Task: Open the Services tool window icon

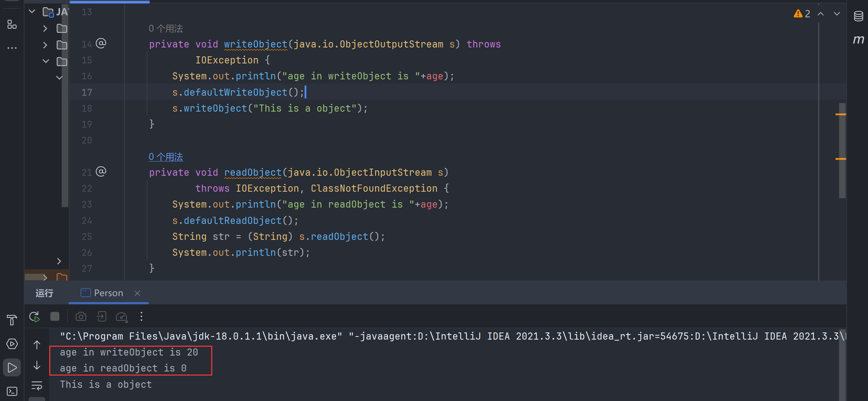Action: 12,344
